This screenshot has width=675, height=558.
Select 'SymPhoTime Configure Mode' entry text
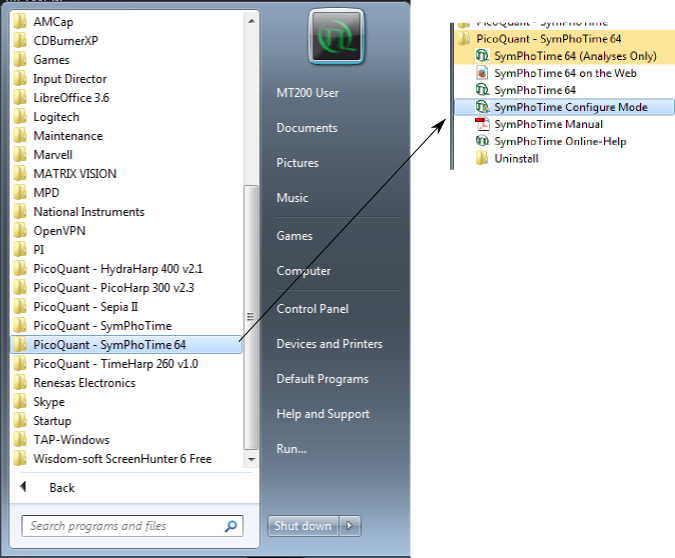click(571, 107)
